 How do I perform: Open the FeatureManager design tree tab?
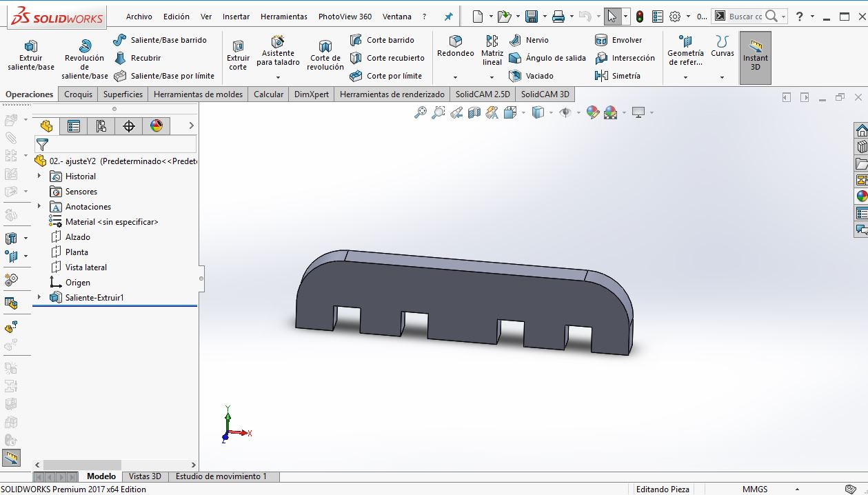point(46,125)
